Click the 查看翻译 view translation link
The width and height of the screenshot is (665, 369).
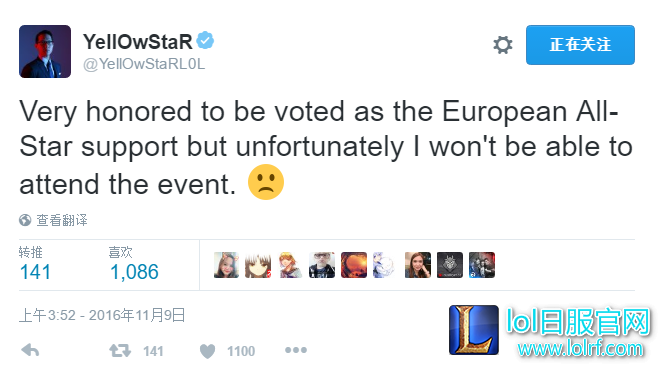pos(62,220)
